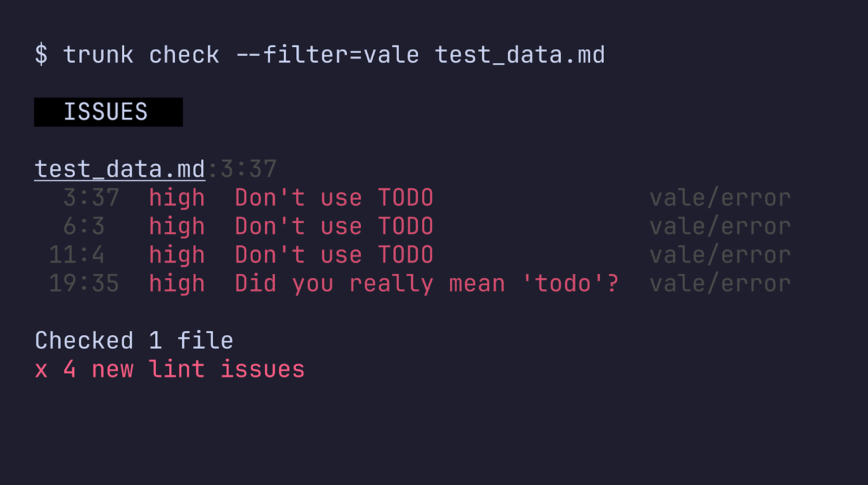Select the 19:35 line location
Image resolution: width=868 pixels, height=485 pixels.
point(84,284)
